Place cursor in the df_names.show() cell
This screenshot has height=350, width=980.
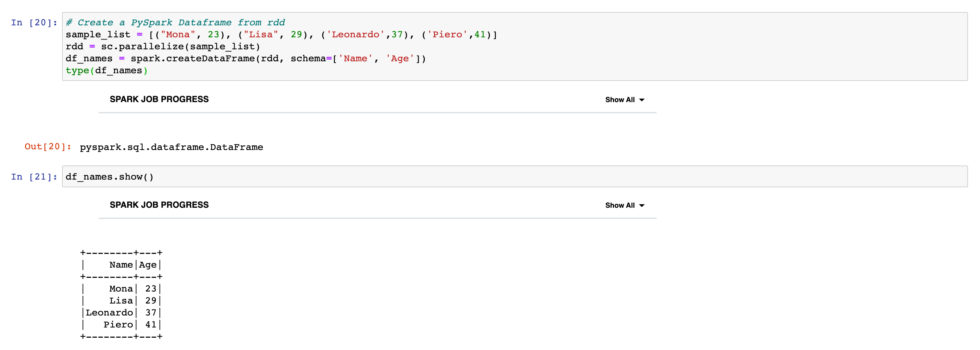click(110, 176)
